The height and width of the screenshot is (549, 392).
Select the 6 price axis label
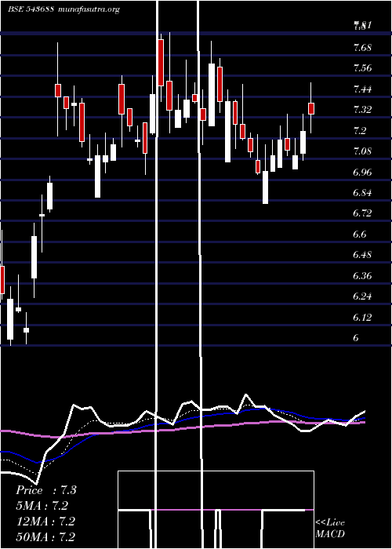point(356,338)
